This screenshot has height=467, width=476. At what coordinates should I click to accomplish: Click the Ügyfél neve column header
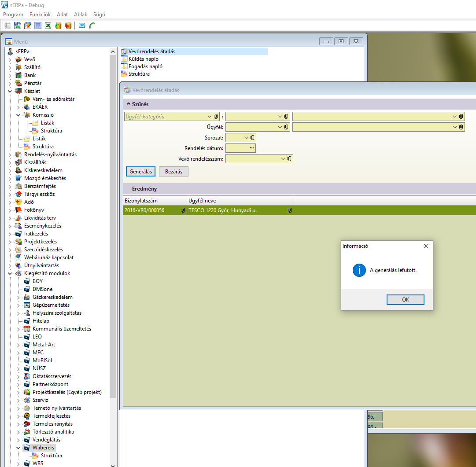240,201
